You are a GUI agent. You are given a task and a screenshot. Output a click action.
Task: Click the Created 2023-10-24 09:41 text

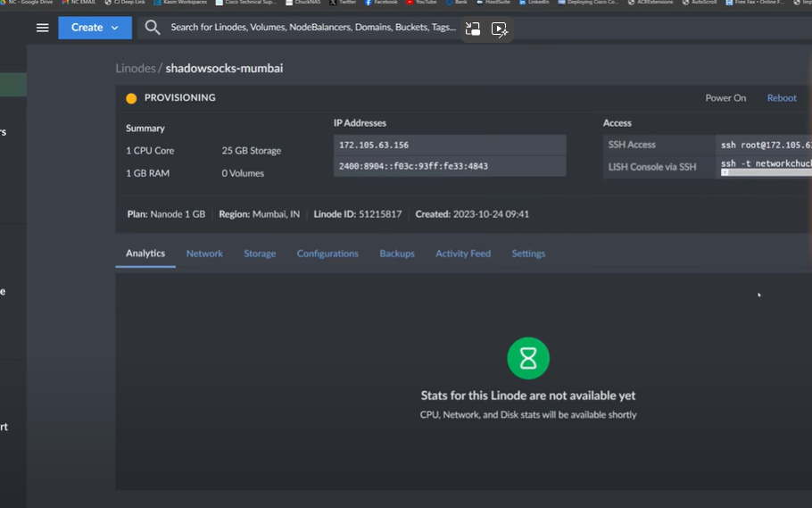(x=472, y=214)
